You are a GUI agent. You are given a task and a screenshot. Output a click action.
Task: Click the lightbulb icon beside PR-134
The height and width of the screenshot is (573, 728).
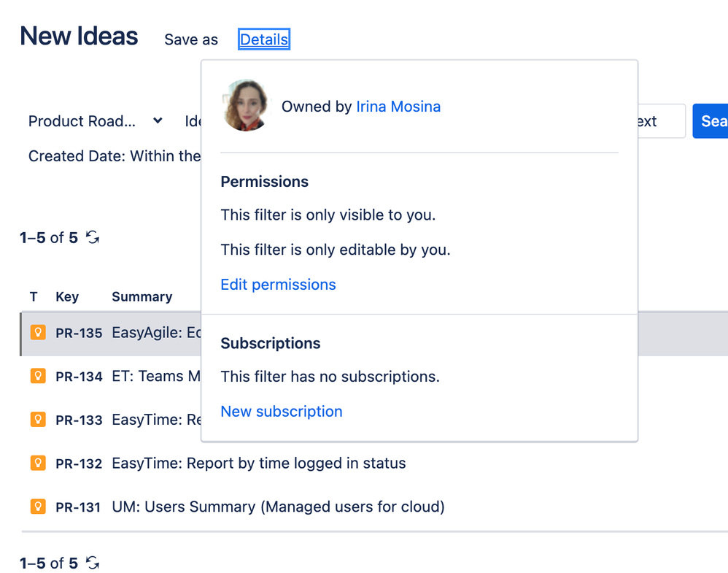[x=38, y=376]
